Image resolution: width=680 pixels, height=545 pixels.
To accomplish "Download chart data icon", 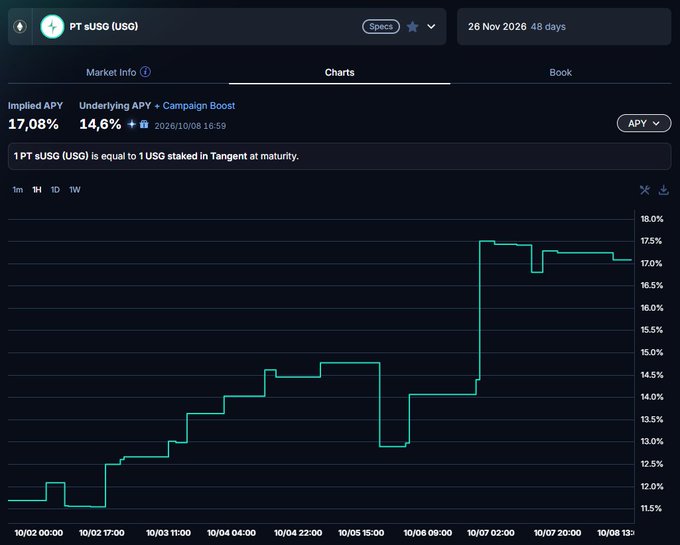I will tap(664, 190).
